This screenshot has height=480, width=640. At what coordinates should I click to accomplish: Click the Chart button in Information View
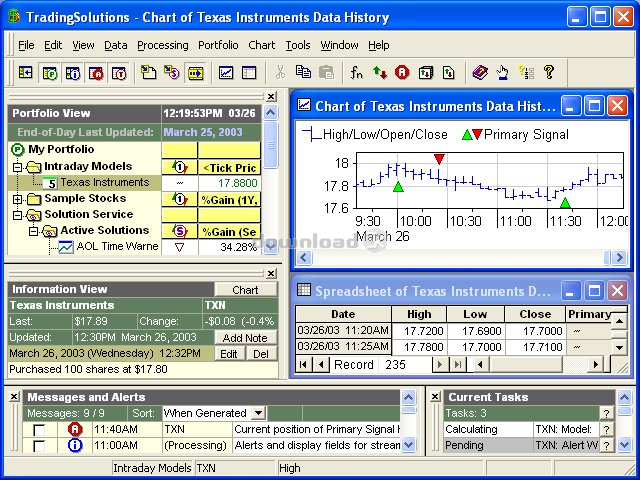[x=245, y=290]
